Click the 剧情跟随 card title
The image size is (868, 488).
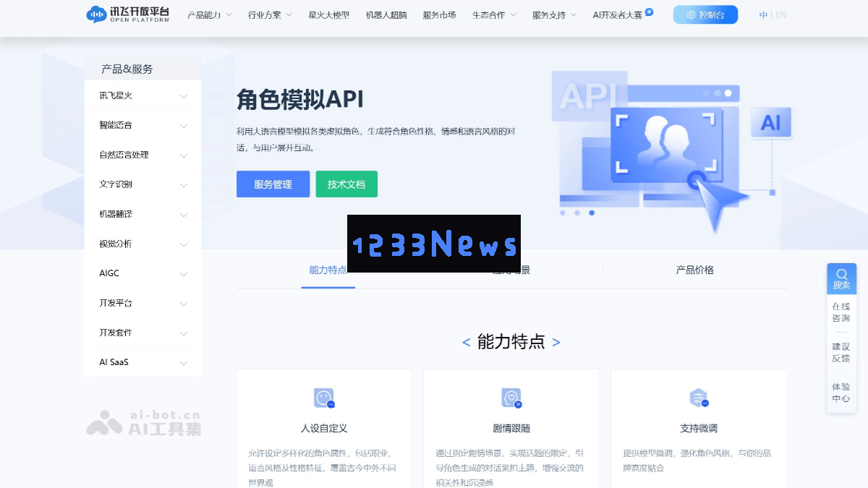[511, 428]
